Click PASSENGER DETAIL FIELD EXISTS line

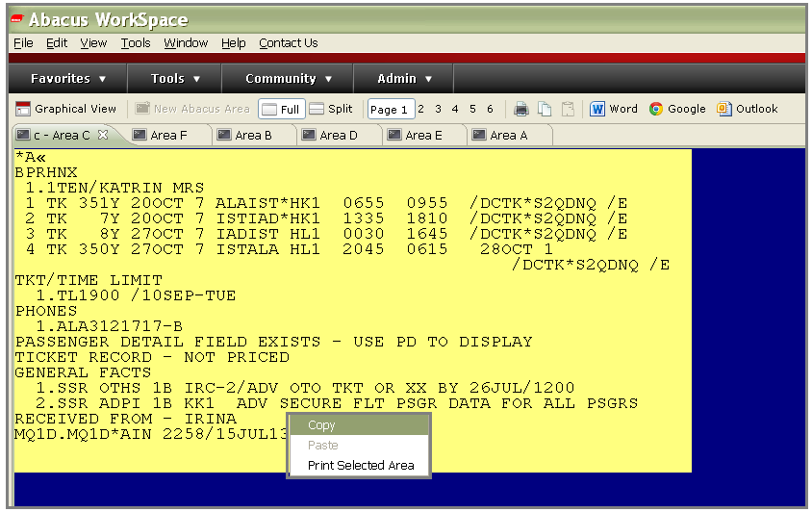273,342
